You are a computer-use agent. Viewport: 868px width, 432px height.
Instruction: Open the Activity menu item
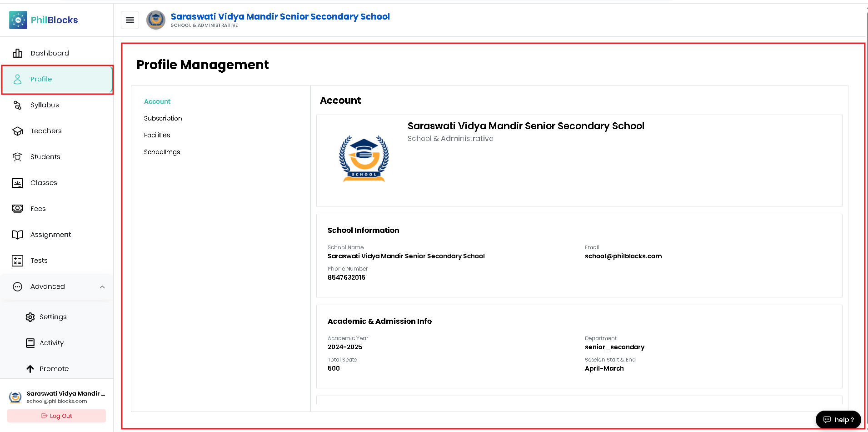(x=51, y=343)
